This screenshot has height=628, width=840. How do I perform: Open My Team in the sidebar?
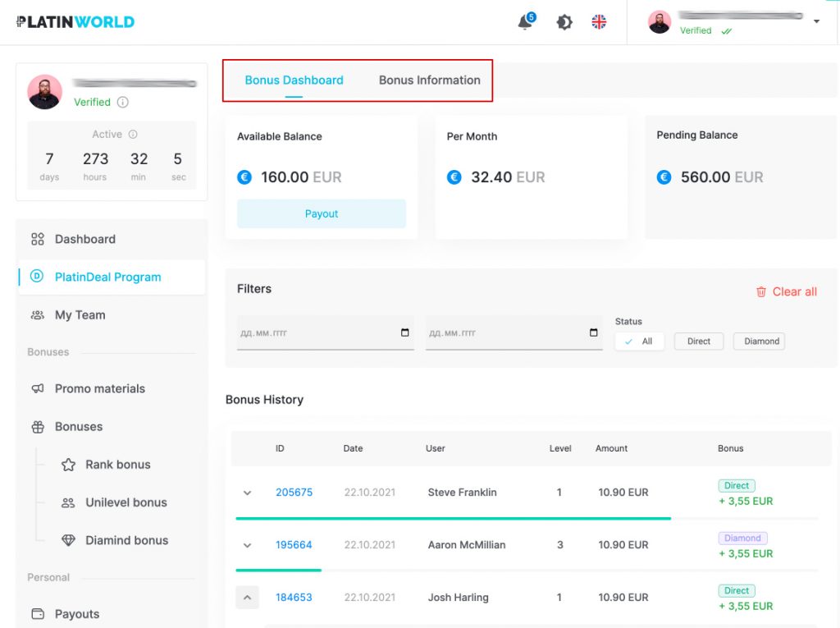tap(80, 315)
